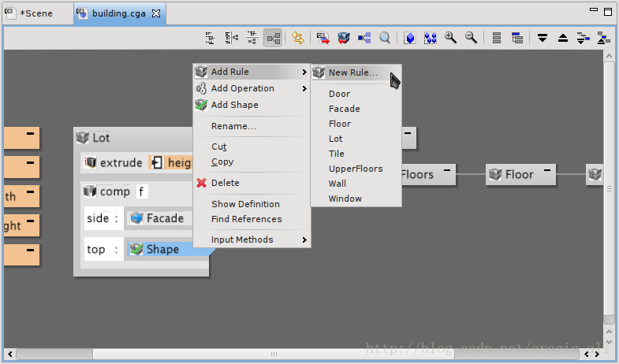This screenshot has width=619, height=364.
Task: Choose Copy from the context menu
Action: 251,162
